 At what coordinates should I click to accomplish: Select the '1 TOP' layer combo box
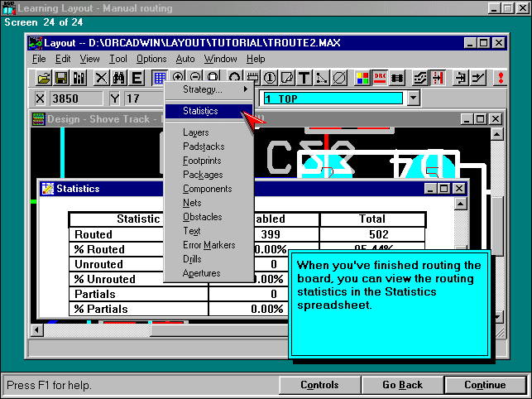(333, 99)
